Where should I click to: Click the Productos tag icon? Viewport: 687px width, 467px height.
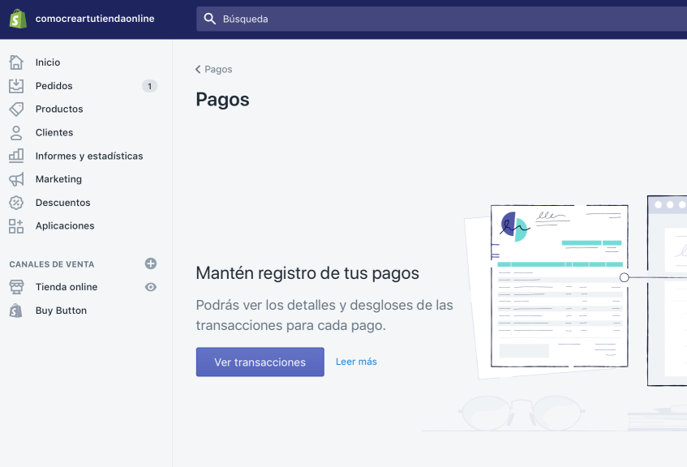tap(16, 109)
